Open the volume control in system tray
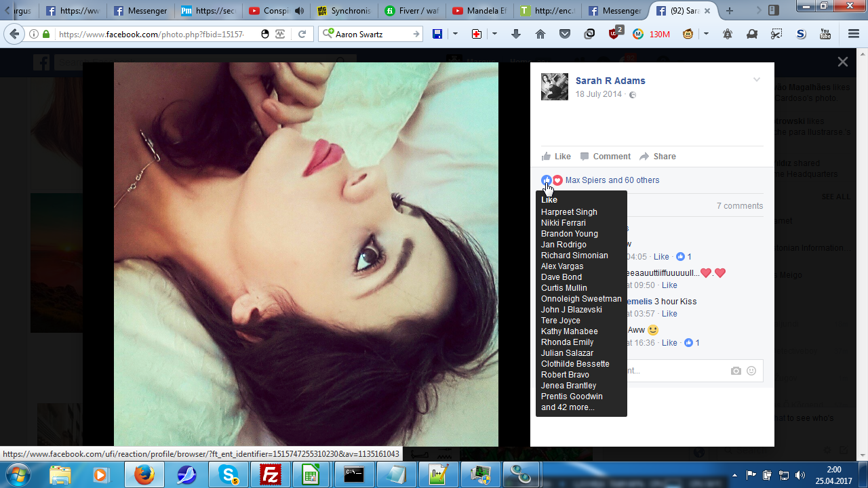 [x=800, y=475]
